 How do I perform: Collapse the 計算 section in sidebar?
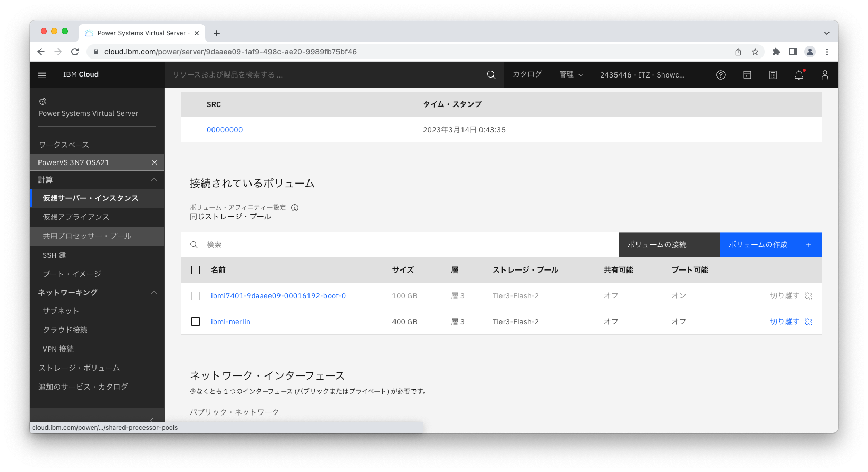[x=154, y=180]
